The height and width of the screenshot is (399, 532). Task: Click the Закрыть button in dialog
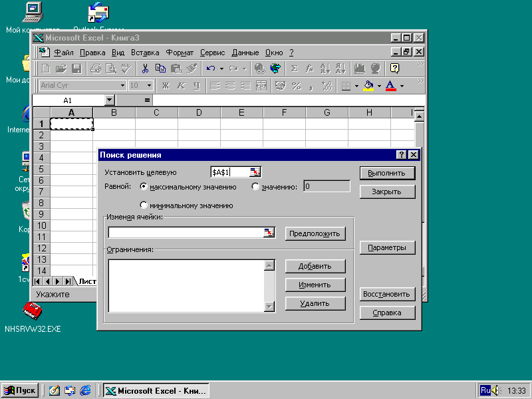tap(387, 192)
